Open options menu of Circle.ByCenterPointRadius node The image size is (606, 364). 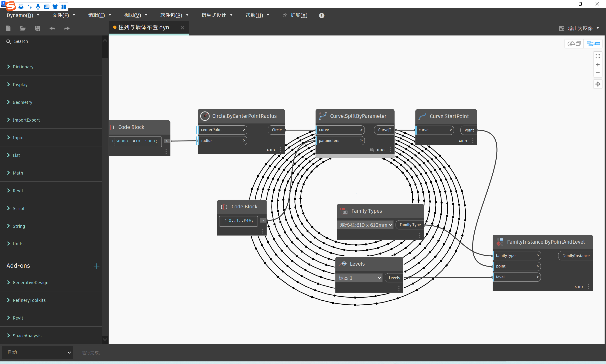pyautogui.click(x=281, y=150)
